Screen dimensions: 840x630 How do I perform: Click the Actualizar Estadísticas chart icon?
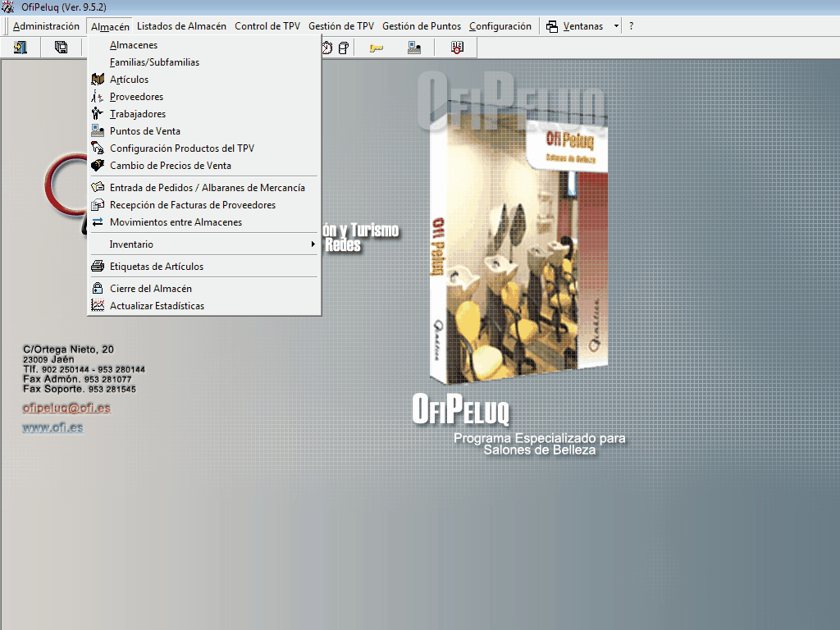coord(98,305)
